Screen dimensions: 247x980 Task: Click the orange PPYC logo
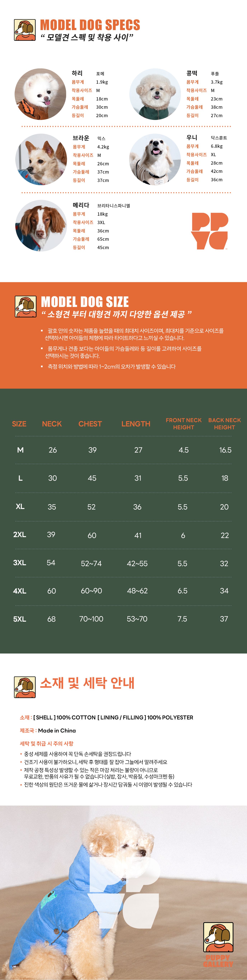209,231
